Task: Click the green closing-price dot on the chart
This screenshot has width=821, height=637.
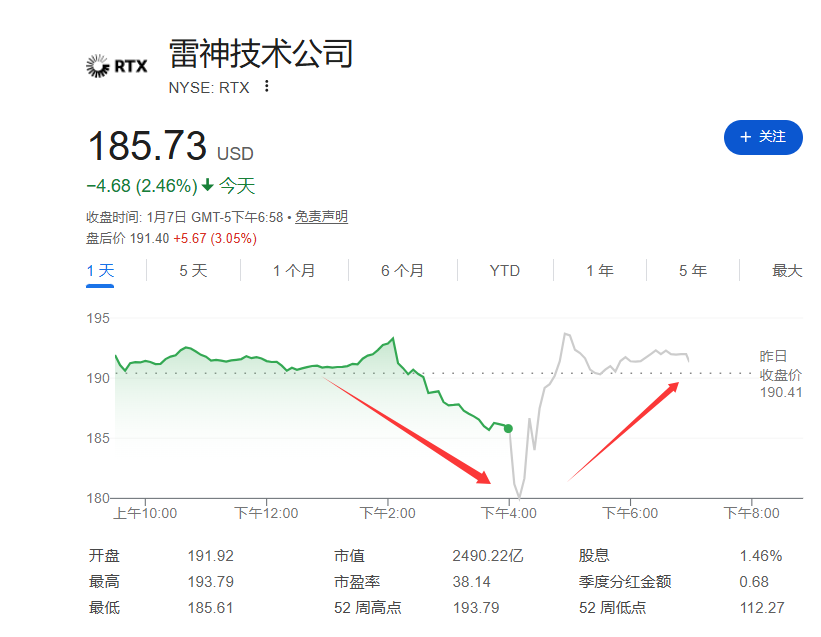Action: pyautogui.click(x=508, y=428)
